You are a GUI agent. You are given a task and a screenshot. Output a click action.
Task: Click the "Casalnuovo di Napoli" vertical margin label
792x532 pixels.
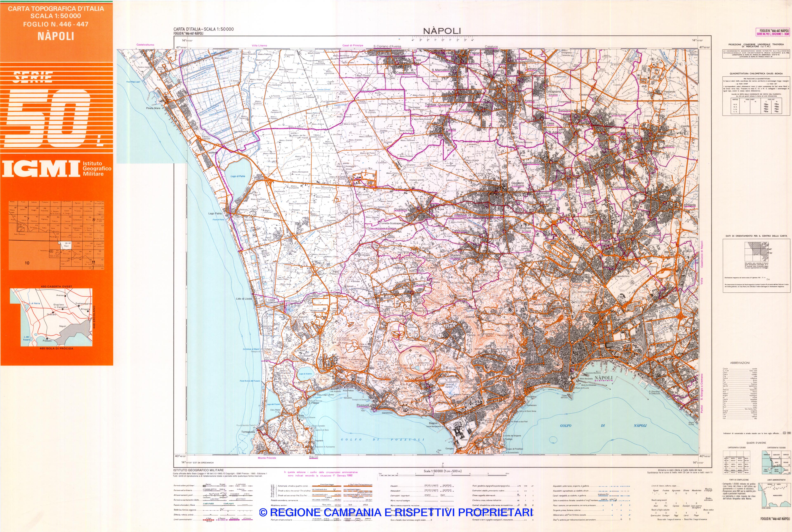point(702,254)
